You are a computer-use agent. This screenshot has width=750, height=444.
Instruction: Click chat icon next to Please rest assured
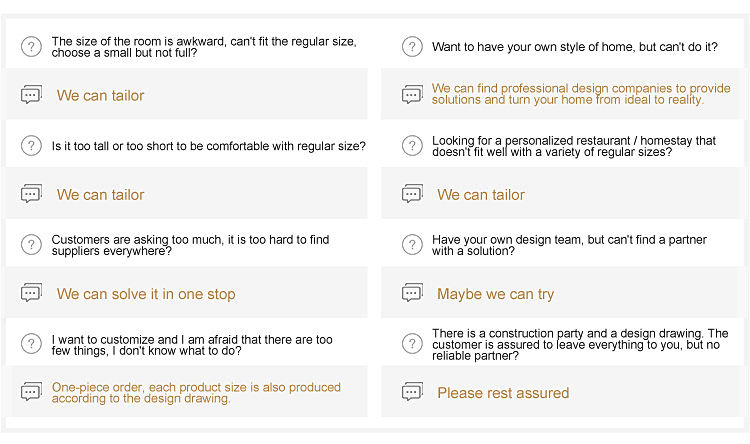[x=412, y=392]
